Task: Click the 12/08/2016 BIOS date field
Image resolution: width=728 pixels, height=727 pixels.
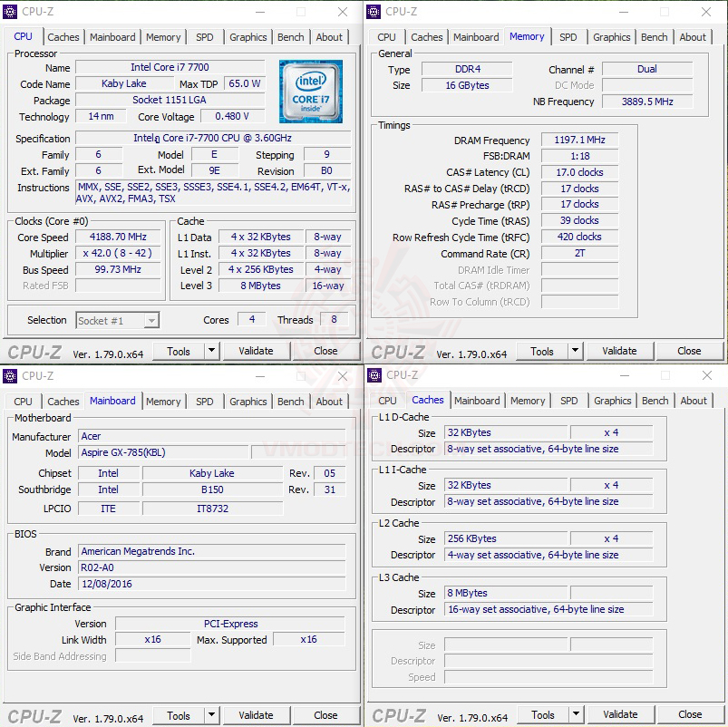Action: (212, 584)
